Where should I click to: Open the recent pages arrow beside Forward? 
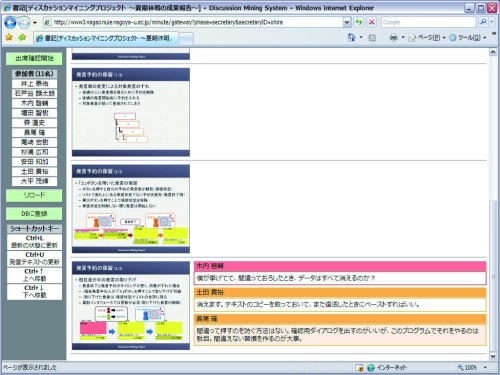[35, 23]
